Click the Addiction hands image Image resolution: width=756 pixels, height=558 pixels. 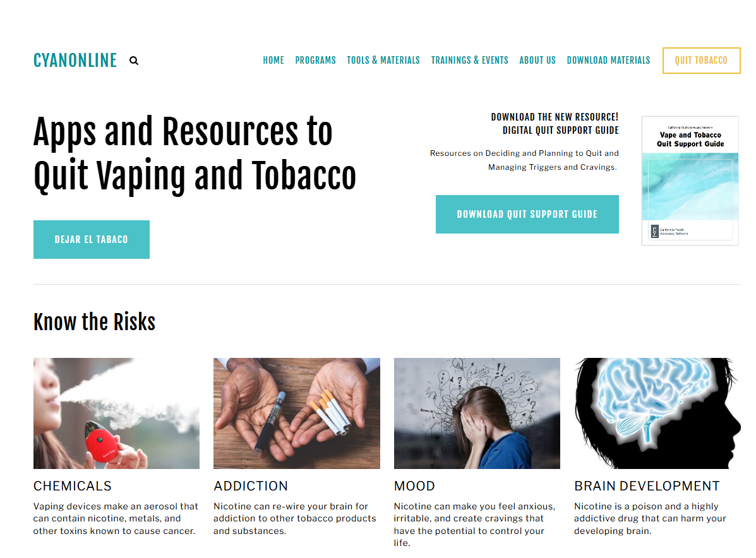[296, 413]
